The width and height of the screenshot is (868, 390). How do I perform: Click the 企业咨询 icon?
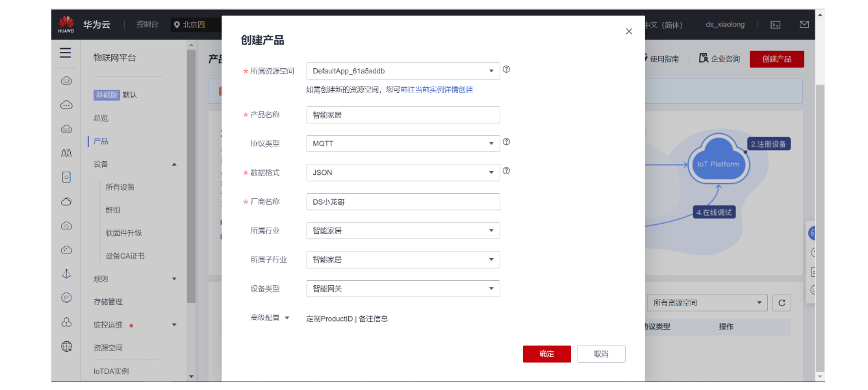(x=703, y=58)
